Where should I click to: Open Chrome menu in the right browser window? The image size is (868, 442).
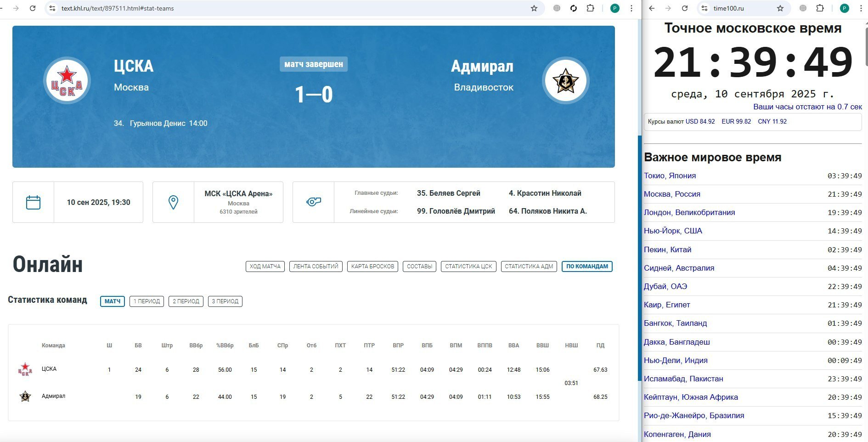[861, 8]
